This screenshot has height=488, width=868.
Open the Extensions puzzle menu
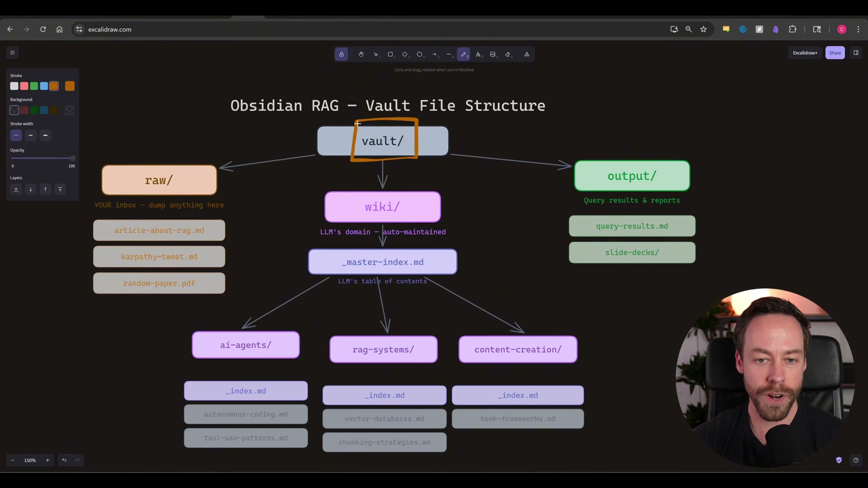pyautogui.click(x=793, y=29)
